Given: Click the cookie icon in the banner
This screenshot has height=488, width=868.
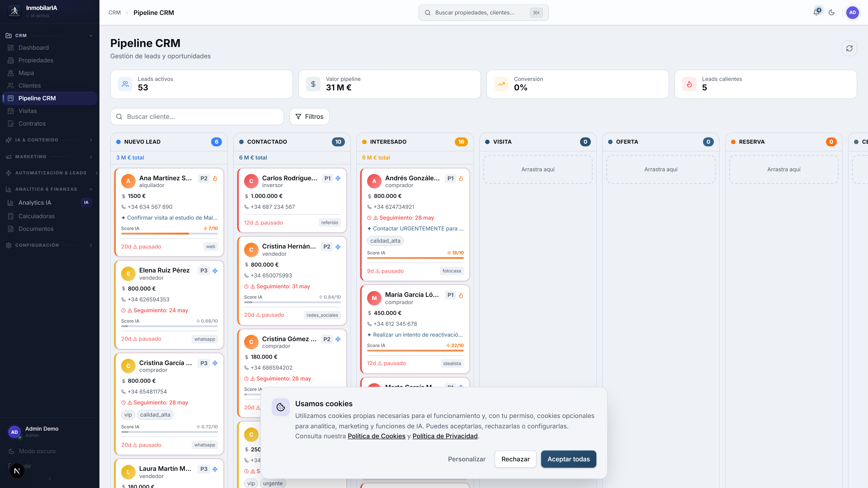Looking at the screenshot, I should point(281,407).
